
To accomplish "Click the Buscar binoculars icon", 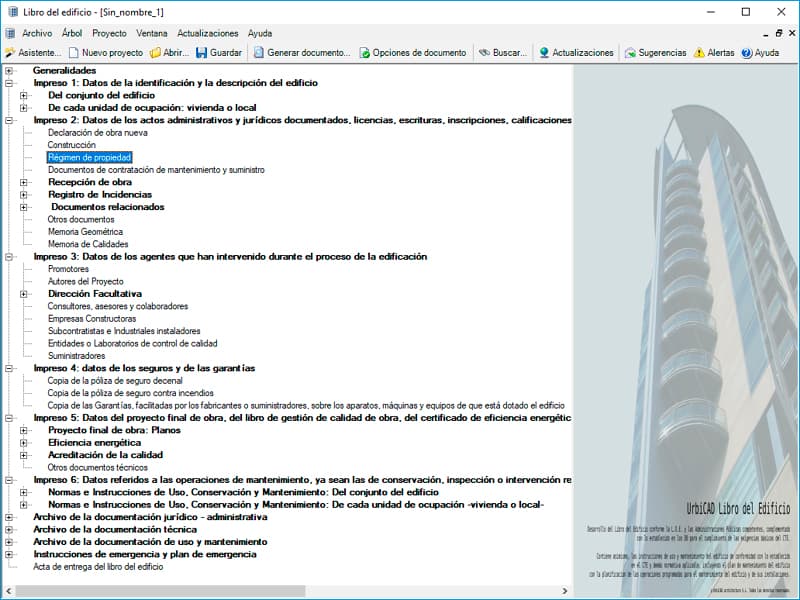I will [484, 53].
